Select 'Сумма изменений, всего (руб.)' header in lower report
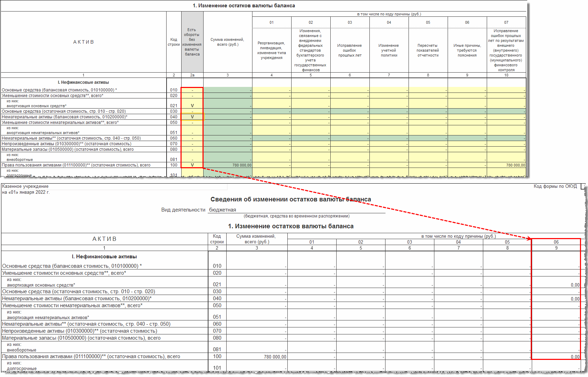 click(x=256, y=239)
